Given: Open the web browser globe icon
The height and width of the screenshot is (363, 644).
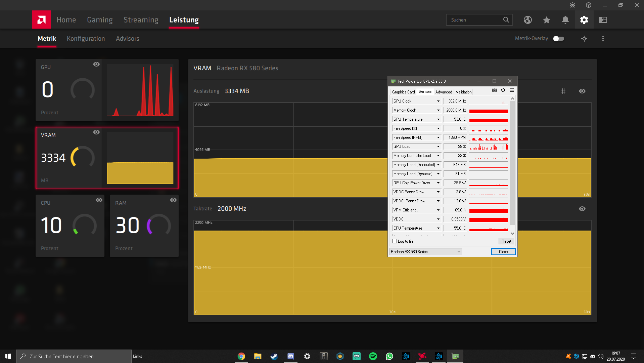Looking at the screenshot, I should point(528,20).
